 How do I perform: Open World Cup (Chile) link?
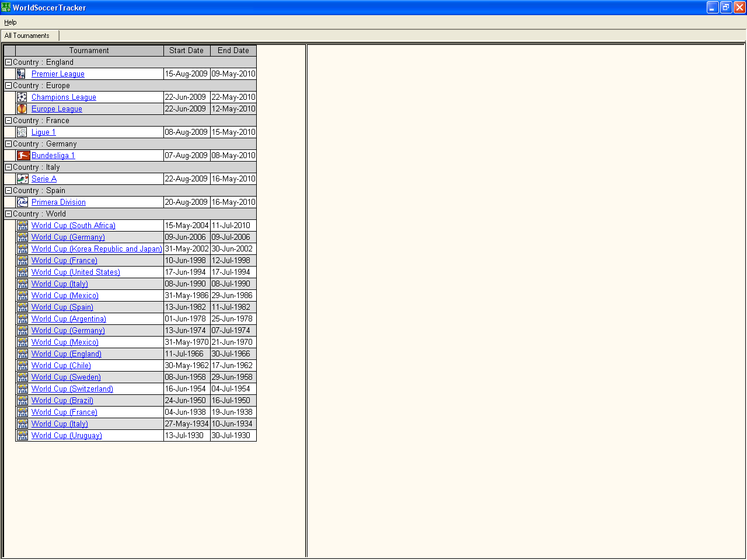click(61, 366)
